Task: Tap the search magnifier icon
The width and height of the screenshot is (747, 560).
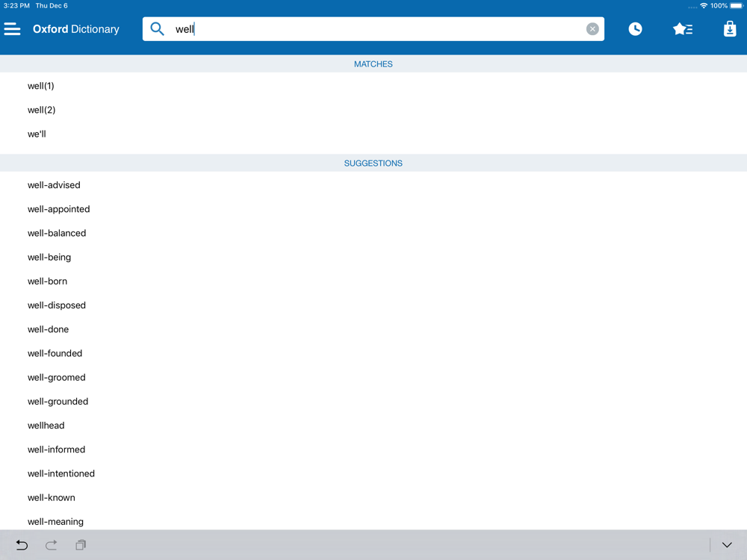Action: coord(157,29)
